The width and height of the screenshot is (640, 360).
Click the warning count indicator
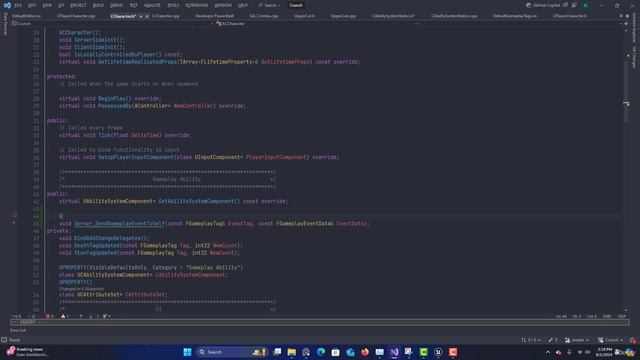[x=64, y=316]
